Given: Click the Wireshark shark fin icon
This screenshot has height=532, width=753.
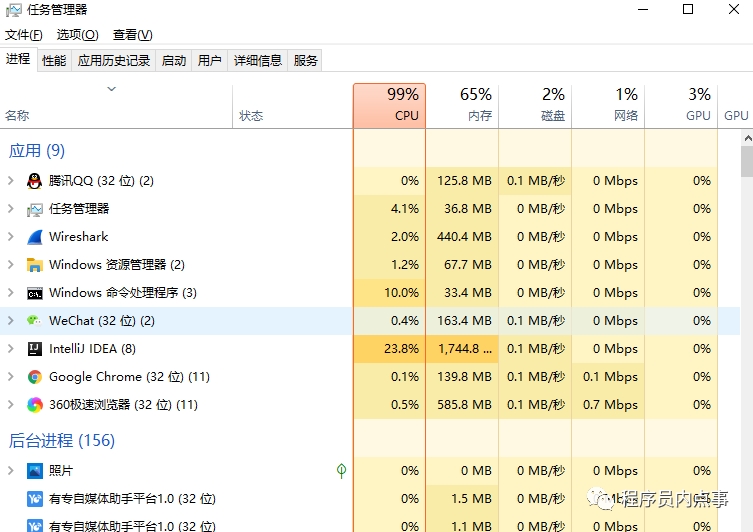Looking at the screenshot, I should click(x=35, y=237).
